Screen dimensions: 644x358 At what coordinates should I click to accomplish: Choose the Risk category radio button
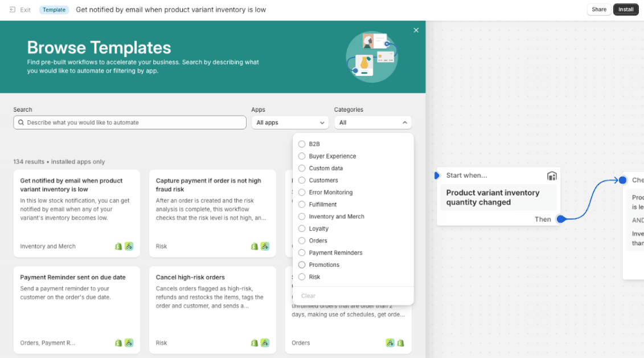[302, 277]
